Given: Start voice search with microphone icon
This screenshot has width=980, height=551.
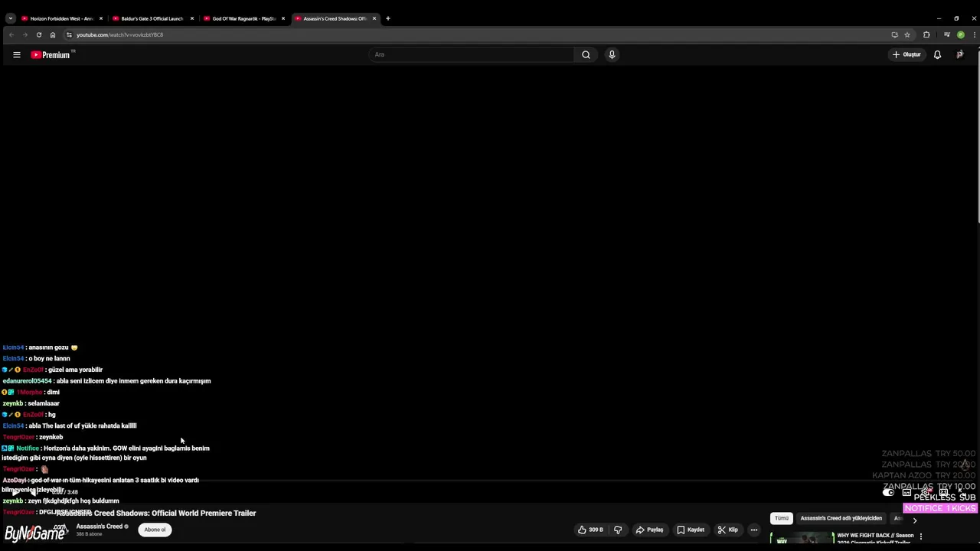Looking at the screenshot, I should [x=612, y=54].
